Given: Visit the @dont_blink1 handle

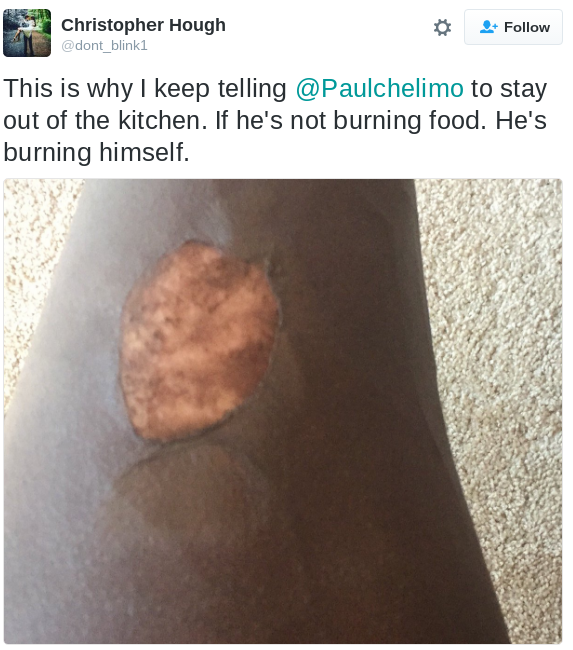Looking at the screenshot, I should point(104,45).
